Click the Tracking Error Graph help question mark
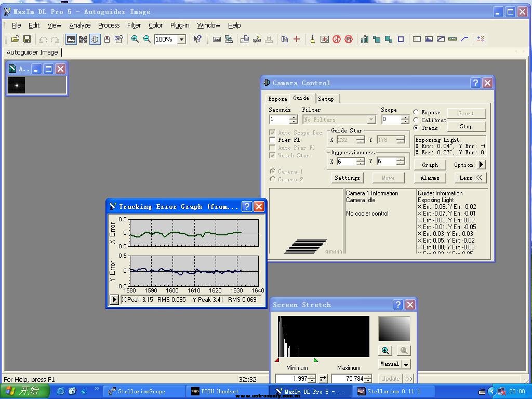This screenshot has width=532, height=399. click(247, 206)
